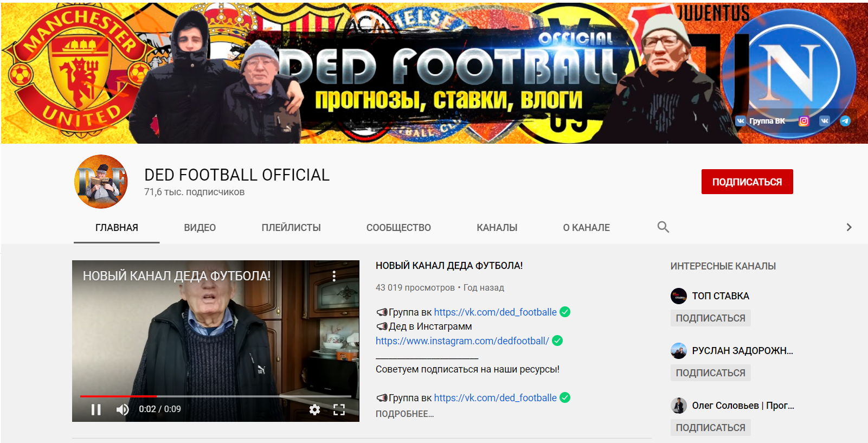Click the DED FOOTBALL channel avatar
868x443 pixels.
tap(101, 182)
